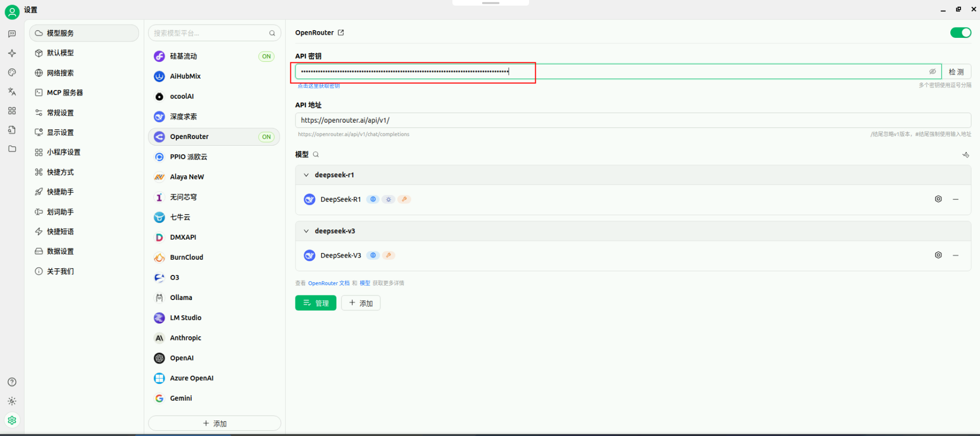Select the 深度求索 provider
This screenshot has width=980, height=436.
click(214, 117)
